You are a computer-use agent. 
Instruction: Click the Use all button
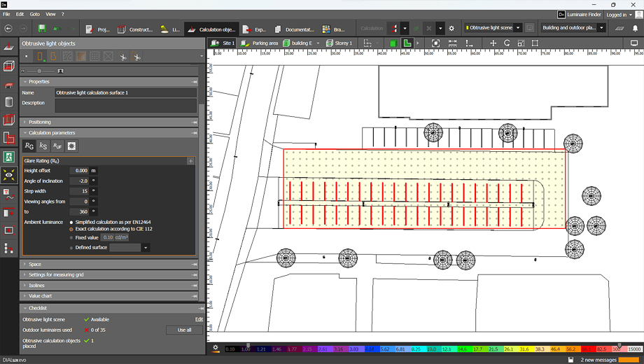[184, 330]
